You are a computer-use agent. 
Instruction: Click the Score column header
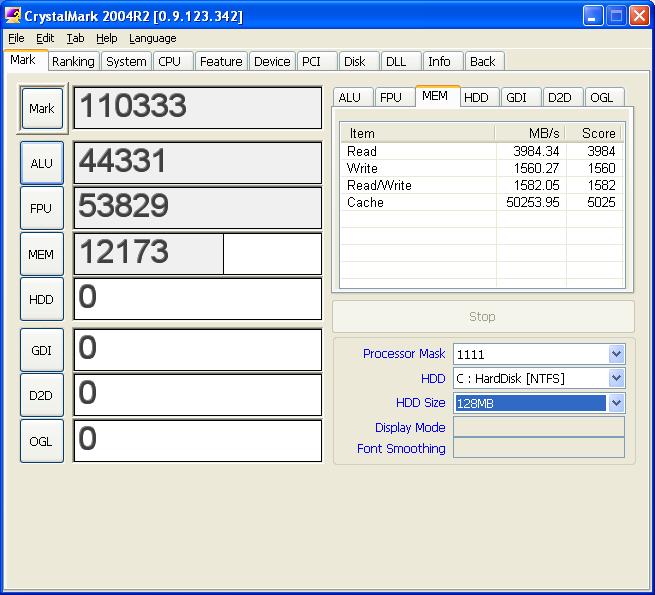[593, 133]
